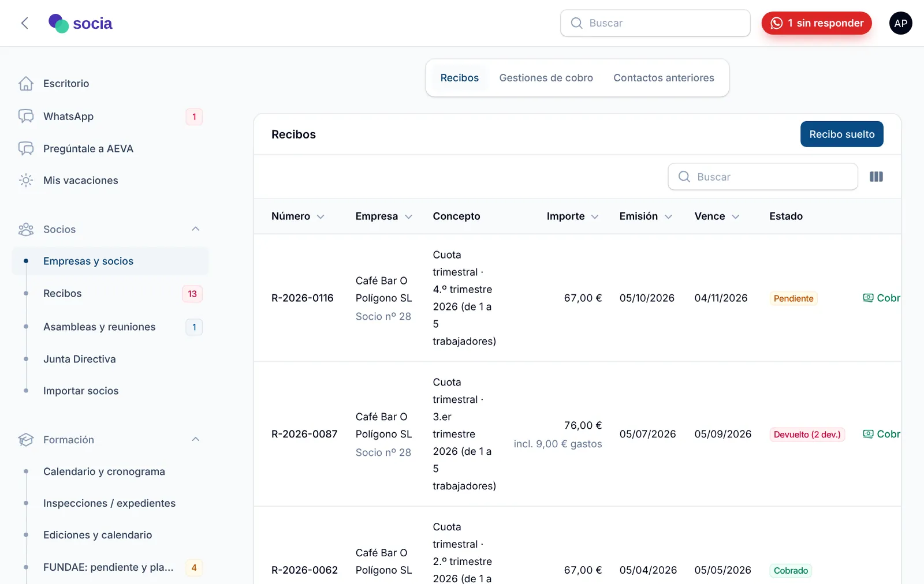This screenshot has width=924, height=584.
Task: Click the Devuelto (2 dev.) status badge
Action: [x=807, y=435]
